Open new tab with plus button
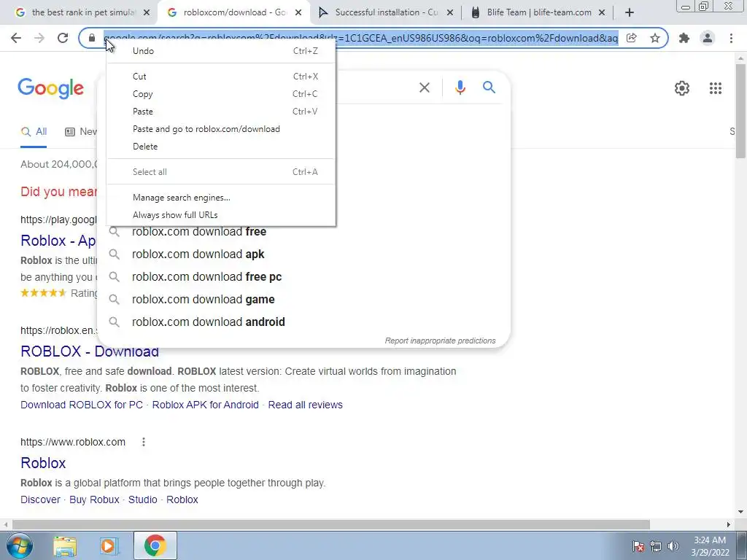The width and height of the screenshot is (747, 560). pos(630,12)
